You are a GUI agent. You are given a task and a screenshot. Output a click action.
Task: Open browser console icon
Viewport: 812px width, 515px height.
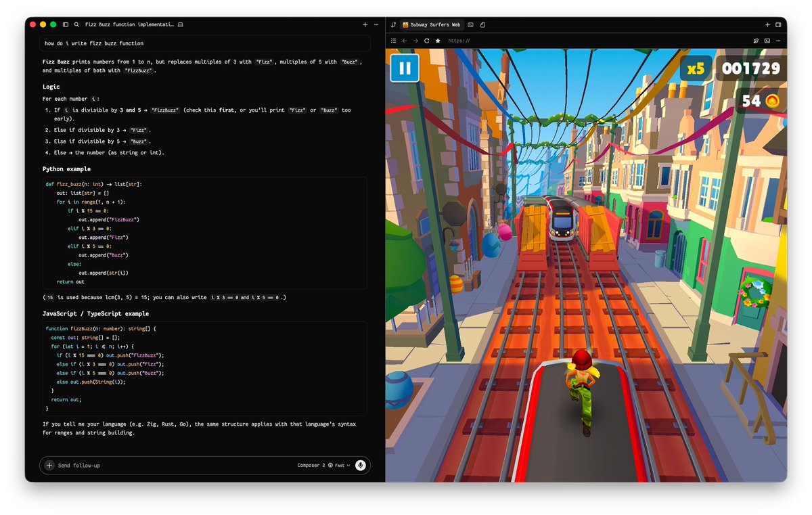pos(767,41)
